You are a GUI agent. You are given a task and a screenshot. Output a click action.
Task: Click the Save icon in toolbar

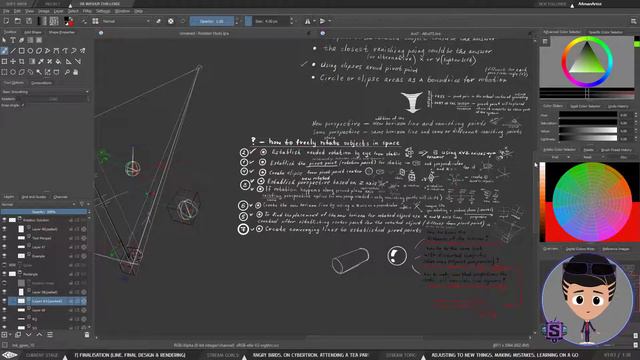coord(29,21)
